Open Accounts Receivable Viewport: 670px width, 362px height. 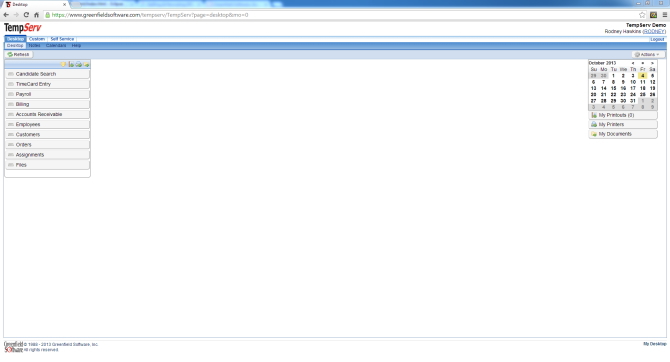(x=47, y=114)
